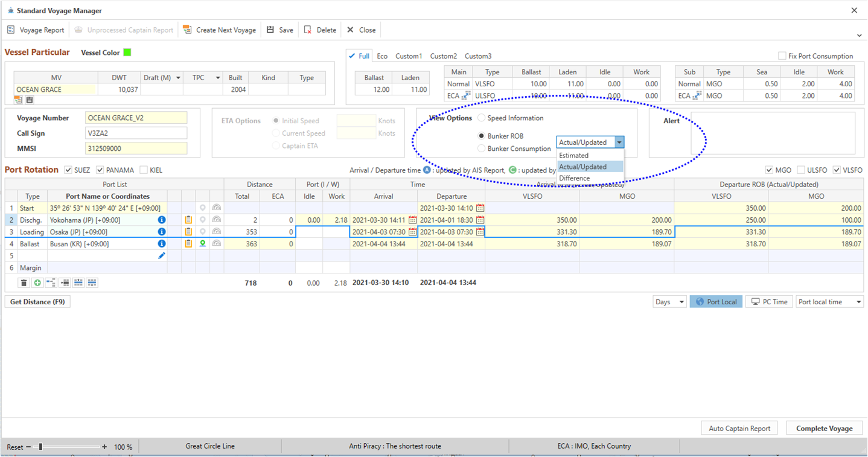Image resolution: width=868 pixels, height=457 pixels.
Task: Click the toolbar Close item
Action: coord(361,30)
